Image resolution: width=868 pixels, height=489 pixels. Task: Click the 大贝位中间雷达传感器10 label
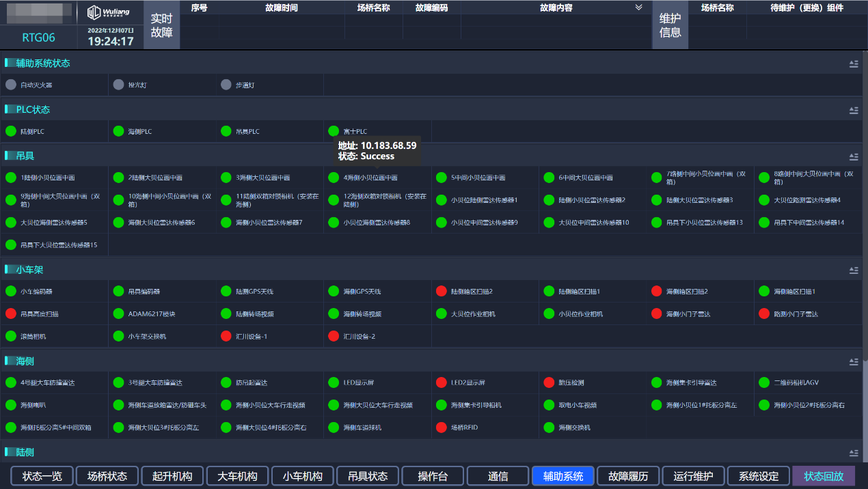(x=594, y=223)
